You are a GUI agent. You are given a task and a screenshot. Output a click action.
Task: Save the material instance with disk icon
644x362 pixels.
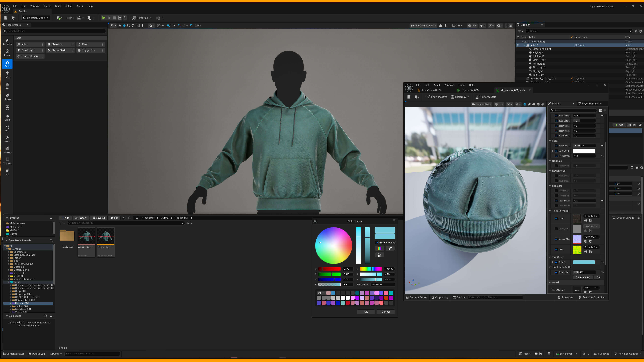tap(409, 97)
